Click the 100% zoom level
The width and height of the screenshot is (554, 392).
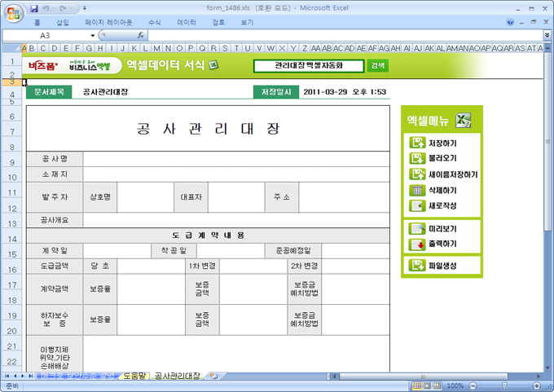[x=455, y=385]
